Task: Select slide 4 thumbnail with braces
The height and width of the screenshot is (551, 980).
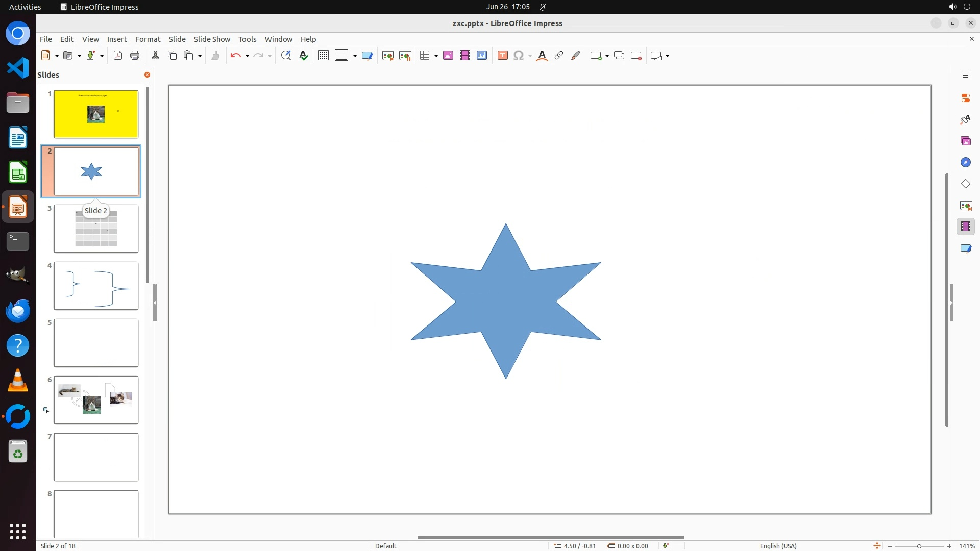Action: pos(96,286)
